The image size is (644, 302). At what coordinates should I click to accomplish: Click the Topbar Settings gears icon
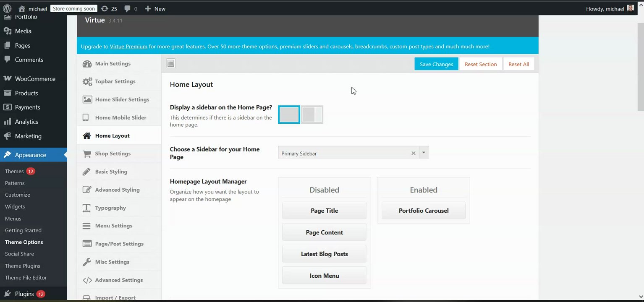[x=87, y=82]
